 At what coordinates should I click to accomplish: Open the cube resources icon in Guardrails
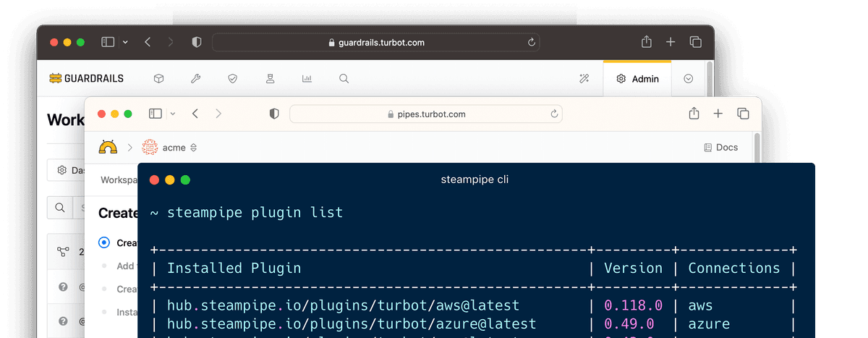pos(158,78)
